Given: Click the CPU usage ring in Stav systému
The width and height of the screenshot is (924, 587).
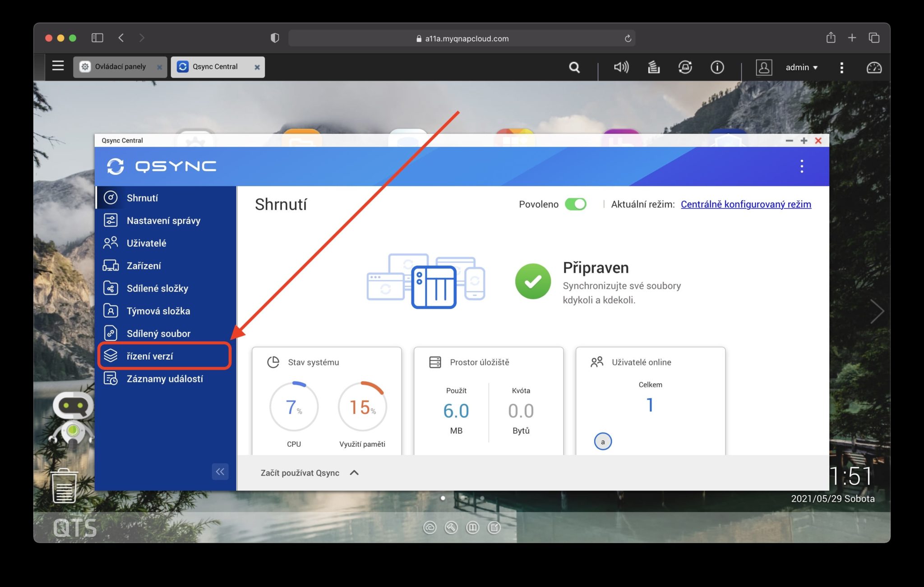Looking at the screenshot, I should tap(294, 406).
